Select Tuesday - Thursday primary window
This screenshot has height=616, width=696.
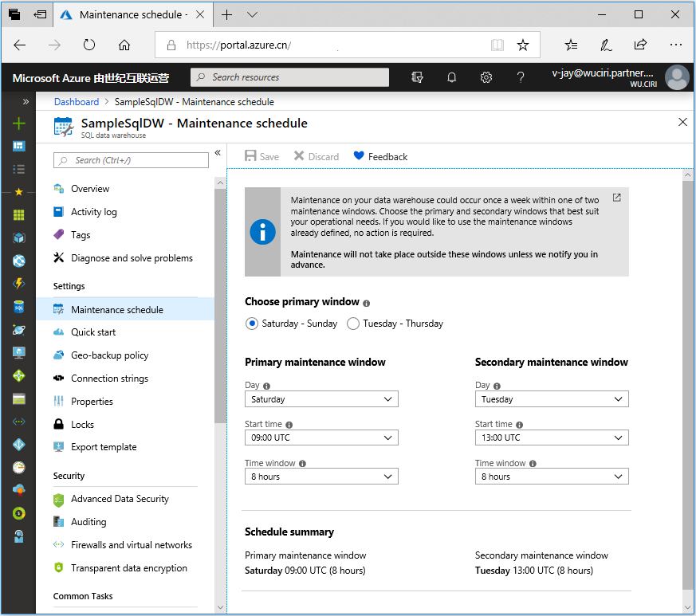pos(353,324)
